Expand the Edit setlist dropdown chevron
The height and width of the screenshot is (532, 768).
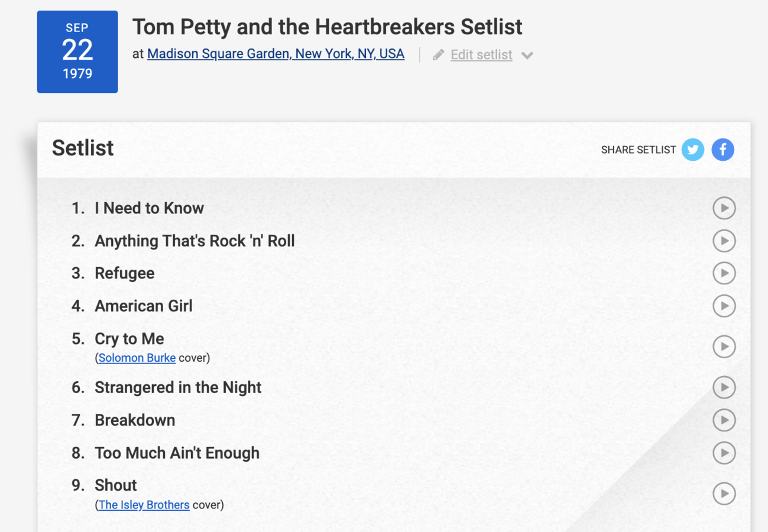tap(527, 54)
